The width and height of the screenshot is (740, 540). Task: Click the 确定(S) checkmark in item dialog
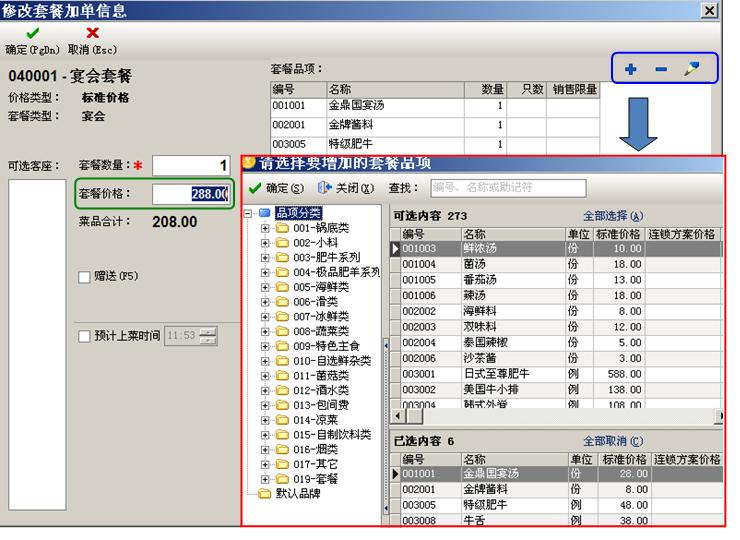[276, 187]
